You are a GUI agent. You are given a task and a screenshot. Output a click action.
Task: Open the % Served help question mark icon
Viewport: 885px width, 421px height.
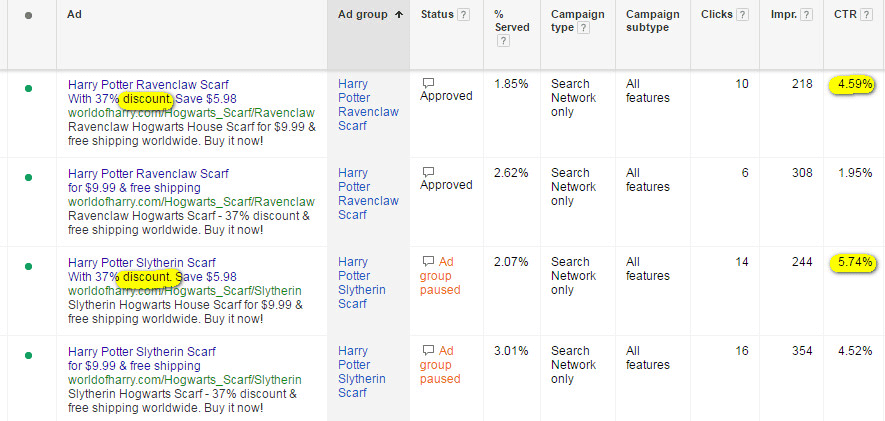503,41
